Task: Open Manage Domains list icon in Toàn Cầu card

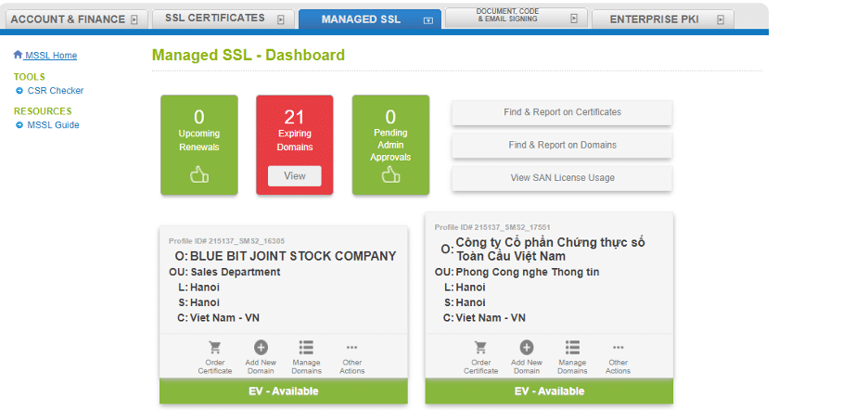Action: coord(572,348)
